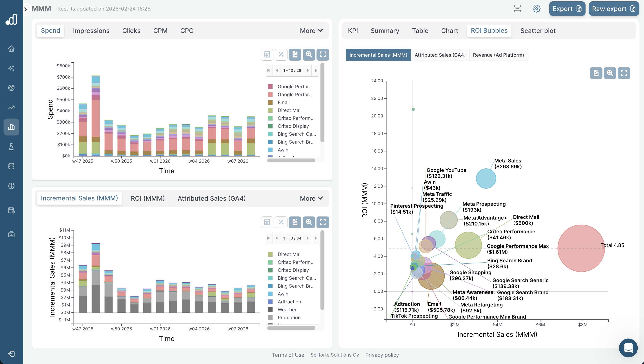The image size is (644, 364).
Task: Toggle percentage mode on the Incremental Sales chart
Action: pyautogui.click(x=281, y=222)
